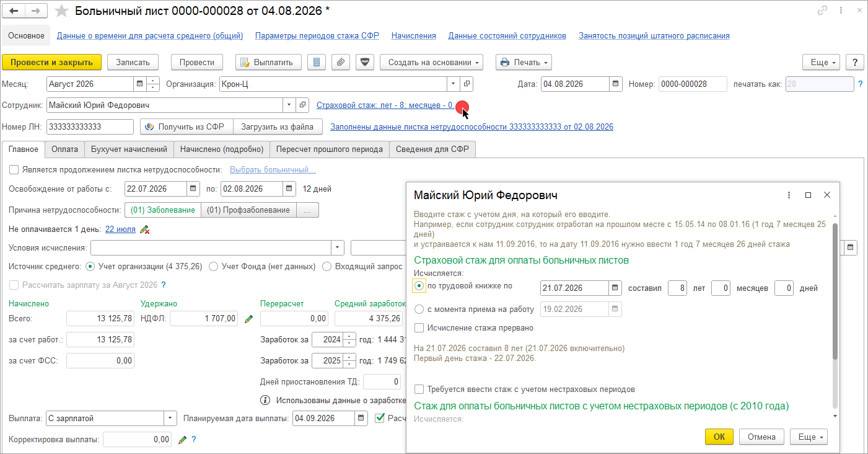Show the hint beside the печатать как field
This screenshot has height=454, width=868.
click(860, 84)
